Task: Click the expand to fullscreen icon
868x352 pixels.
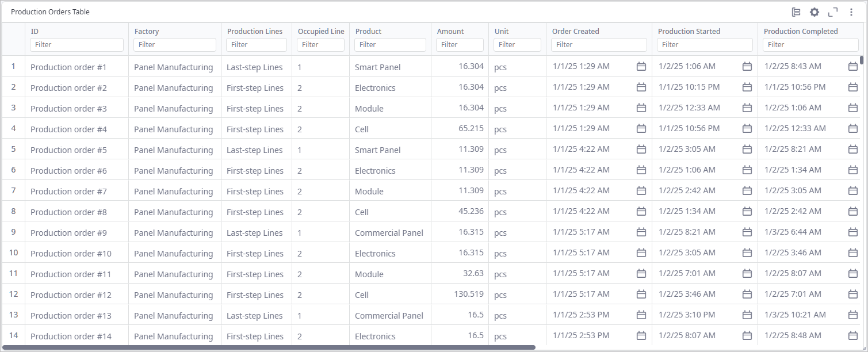Action: coord(832,12)
